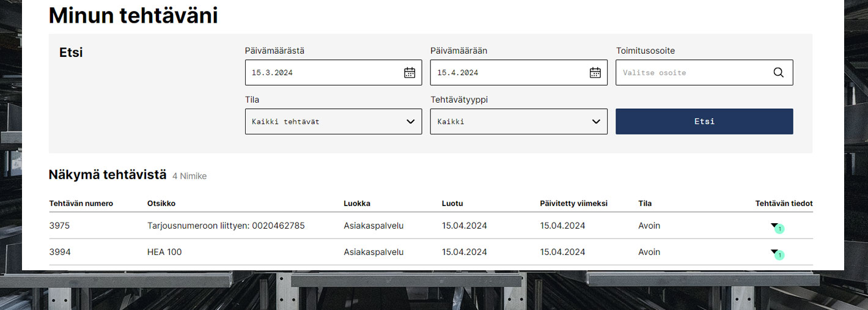Image resolution: width=868 pixels, height=310 pixels.
Task: Open the Tehtävätyyppi dropdown showing Kaikki
Action: coord(518,122)
